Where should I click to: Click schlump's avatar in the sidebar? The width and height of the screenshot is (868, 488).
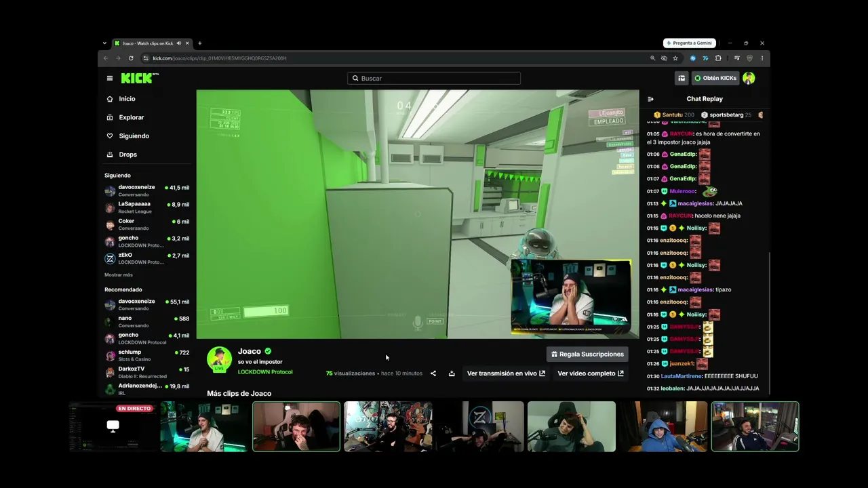[x=110, y=356]
